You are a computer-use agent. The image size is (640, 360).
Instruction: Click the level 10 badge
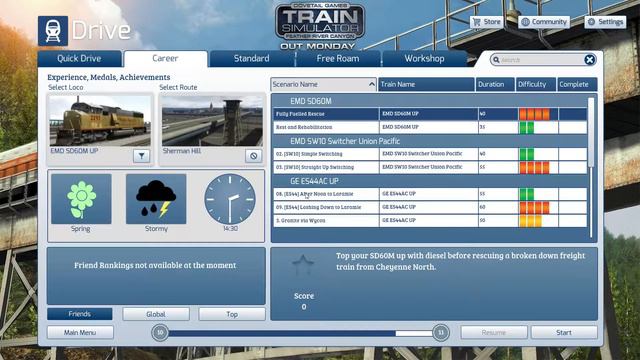pos(160,333)
